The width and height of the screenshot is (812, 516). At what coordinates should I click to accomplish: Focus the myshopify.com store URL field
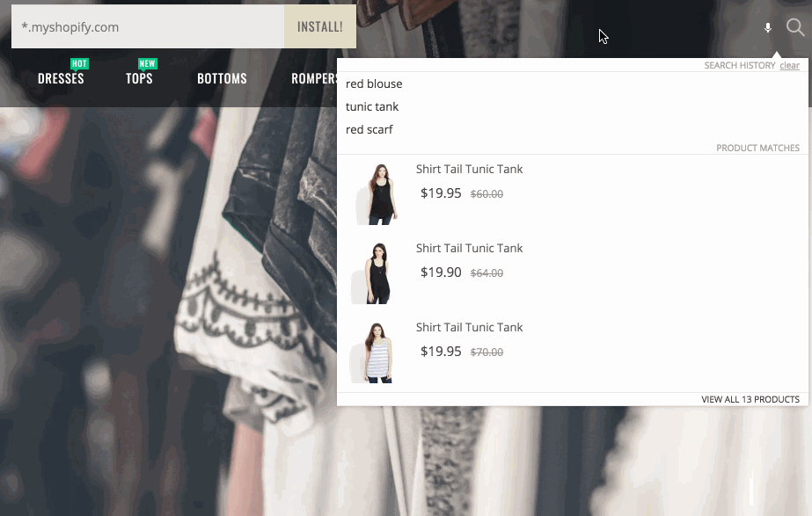(x=147, y=27)
